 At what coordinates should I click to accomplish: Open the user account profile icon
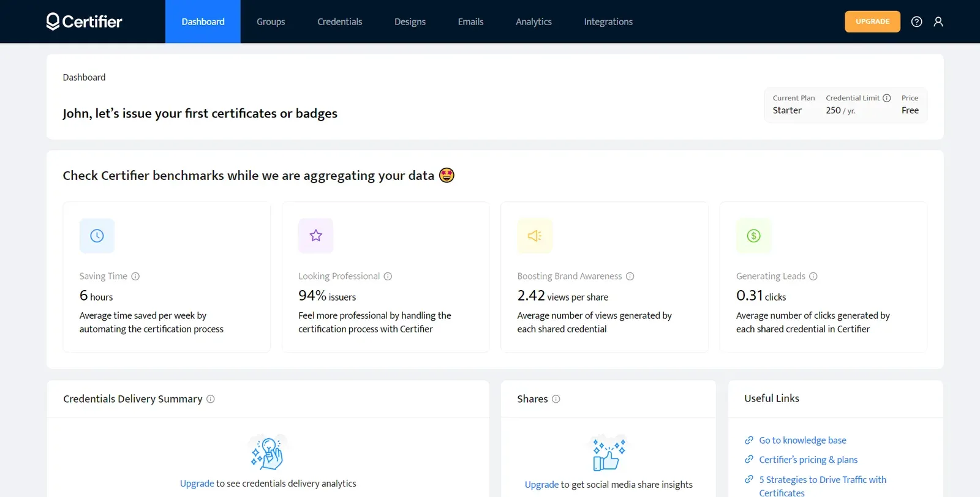pyautogui.click(x=938, y=21)
